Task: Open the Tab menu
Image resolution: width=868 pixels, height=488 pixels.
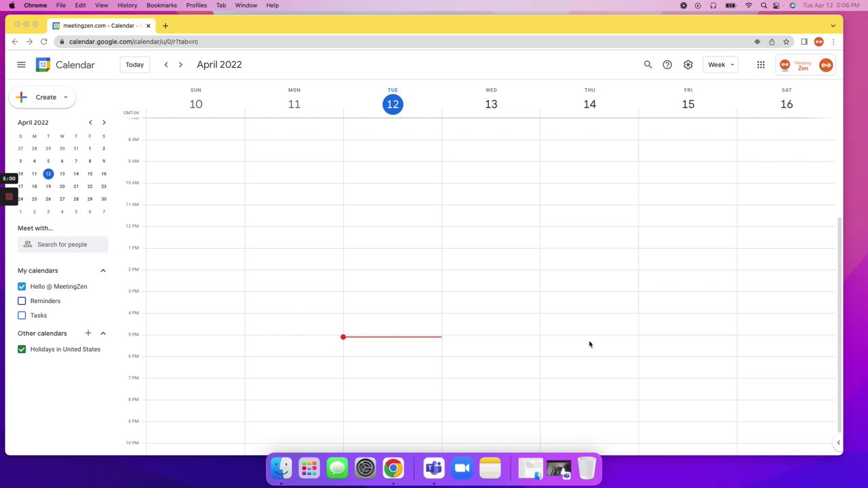Action: coord(221,5)
